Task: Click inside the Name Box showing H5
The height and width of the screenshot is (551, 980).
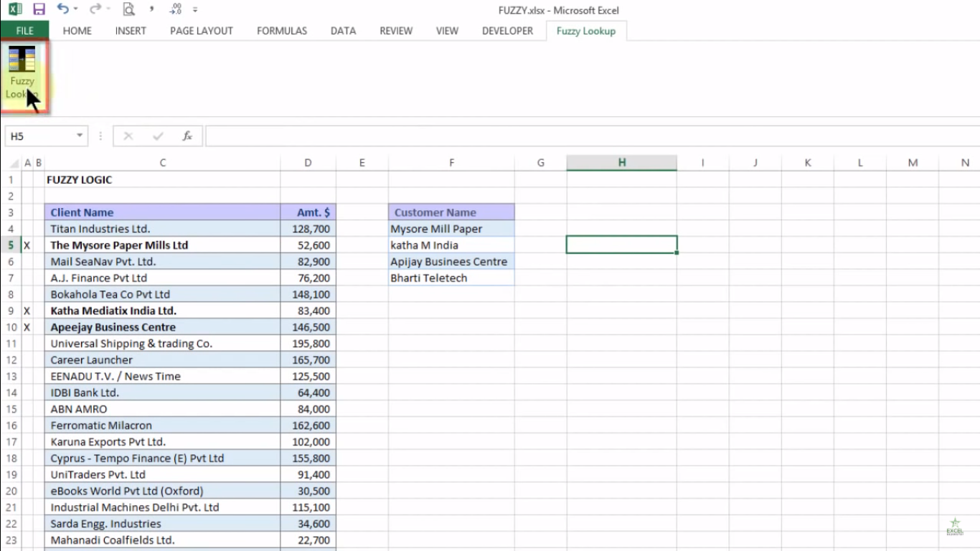Action: (x=39, y=136)
